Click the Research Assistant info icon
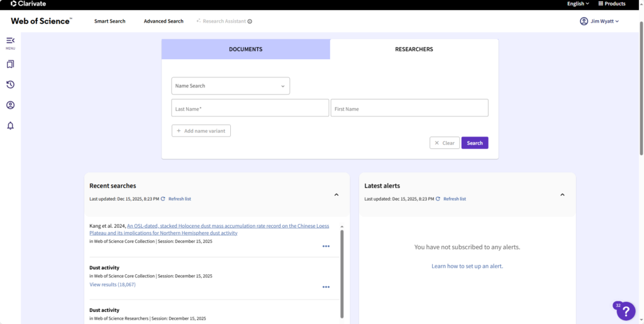 250,21
